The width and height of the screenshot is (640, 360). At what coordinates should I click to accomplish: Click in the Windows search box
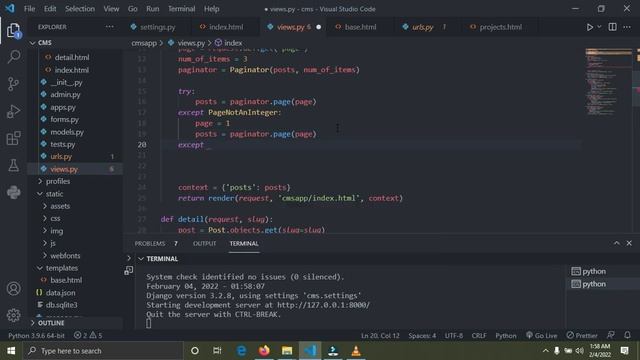(104, 351)
